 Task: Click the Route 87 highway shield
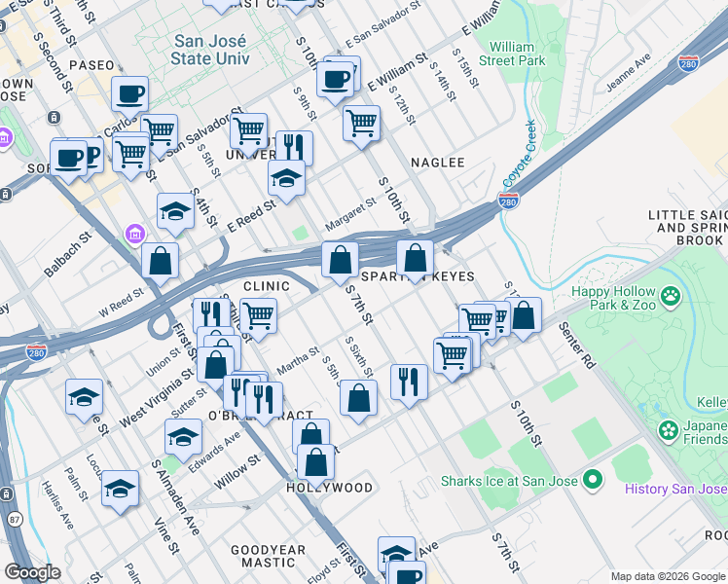click(x=15, y=519)
